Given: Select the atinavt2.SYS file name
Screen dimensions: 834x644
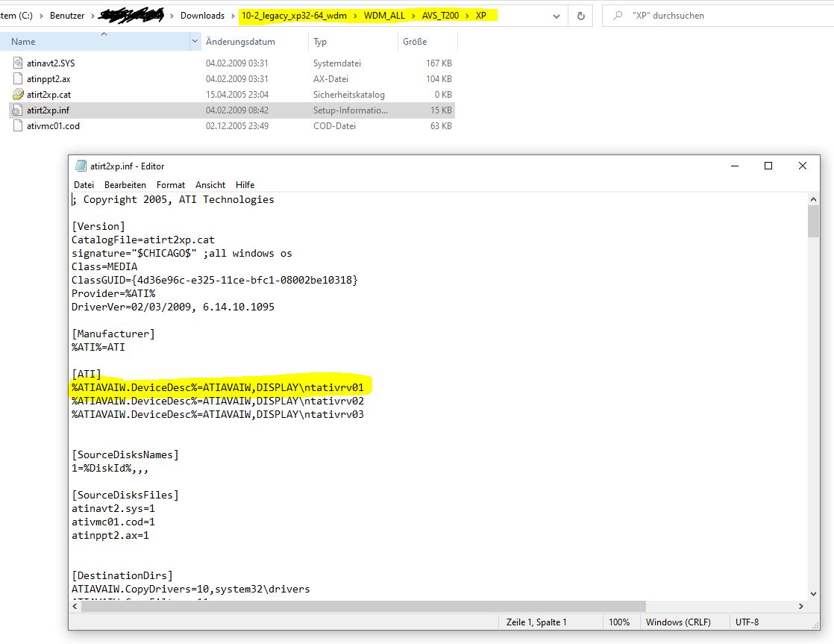Looking at the screenshot, I should coord(51,63).
